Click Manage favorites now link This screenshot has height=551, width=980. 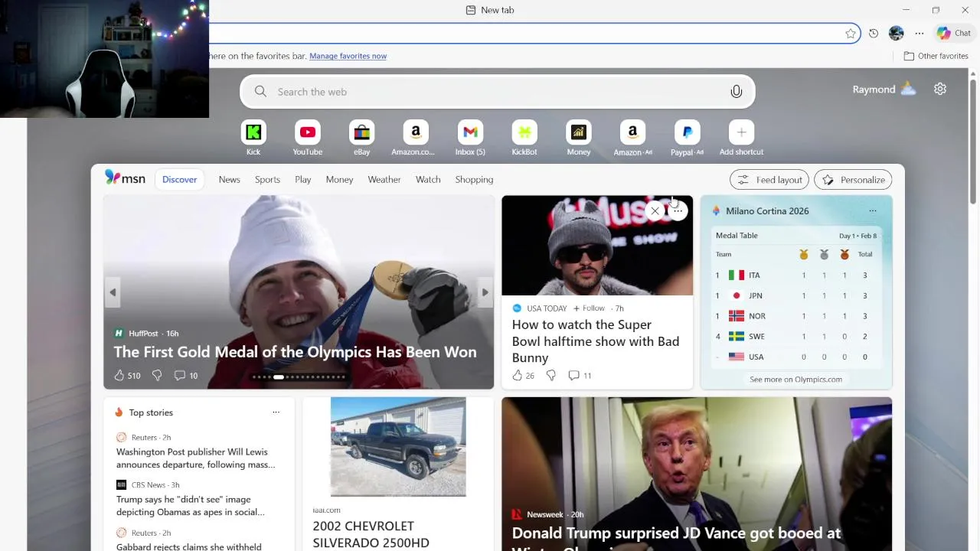pyautogui.click(x=348, y=56)
